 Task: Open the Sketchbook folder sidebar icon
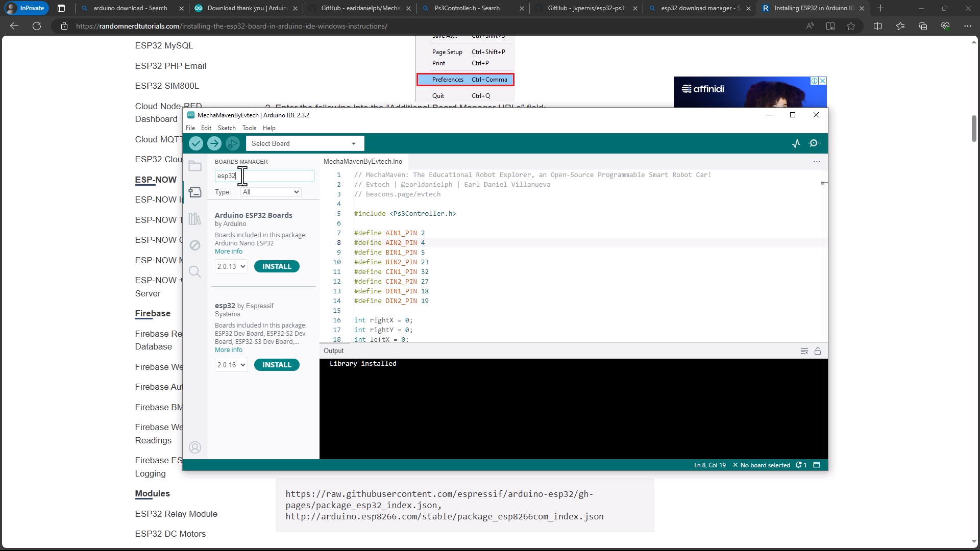pyautogui.click(x=195, y=166)
